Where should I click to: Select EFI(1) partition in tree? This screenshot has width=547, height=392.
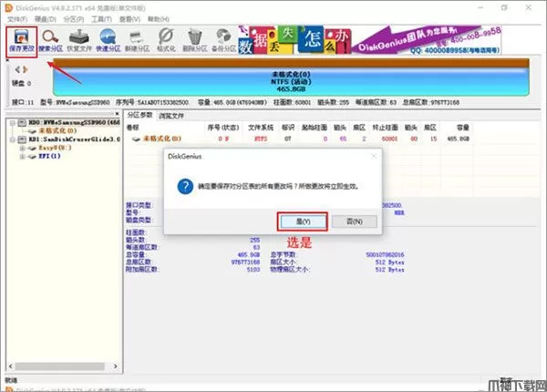[49, 156]
